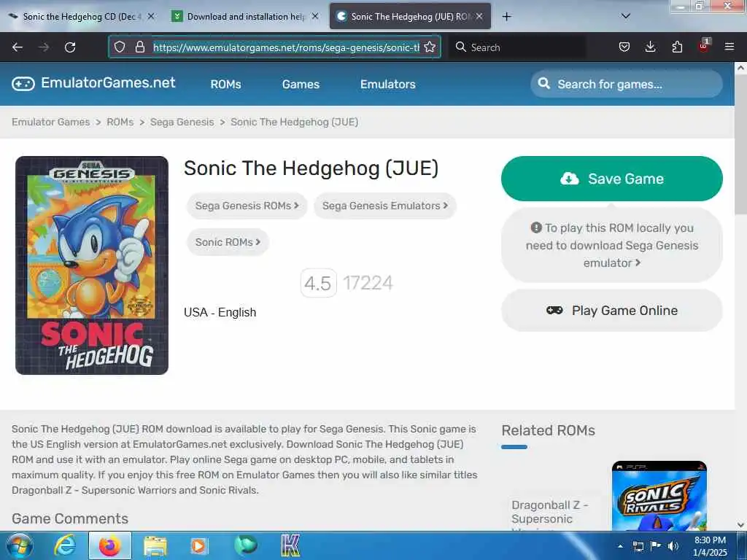Open the green round taskbar app

pyautogui.click(x=245, y=545)
